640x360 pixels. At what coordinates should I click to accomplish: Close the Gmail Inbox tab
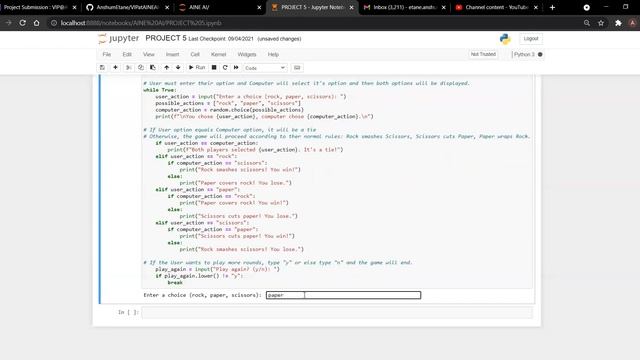(444, 7)
